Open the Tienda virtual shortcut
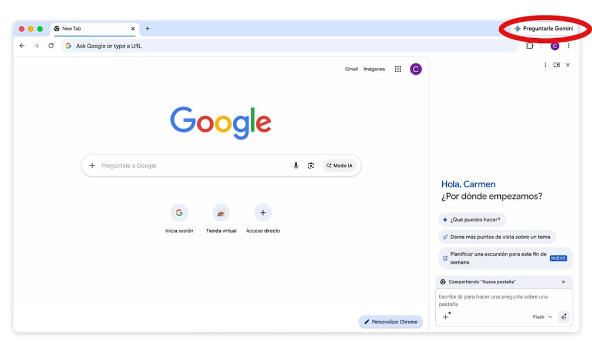Image resolution: width=592 pixels, height=364 pixels. [x=221, y=219]
